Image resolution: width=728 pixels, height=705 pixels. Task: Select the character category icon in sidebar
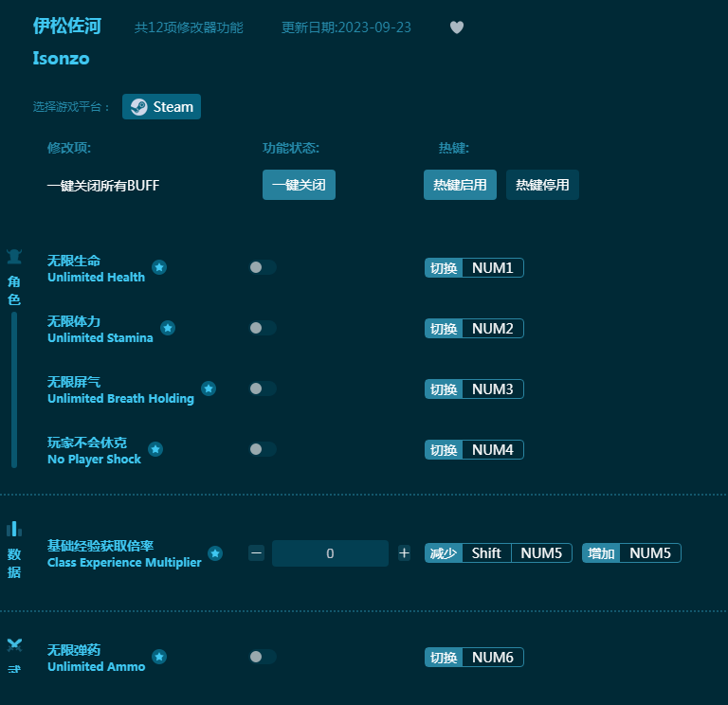pyautogui.click(x=14, y=256)
